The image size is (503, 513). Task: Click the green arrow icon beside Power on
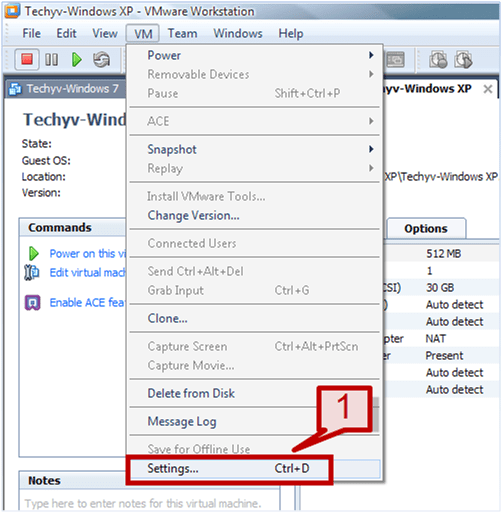[34, 254]
